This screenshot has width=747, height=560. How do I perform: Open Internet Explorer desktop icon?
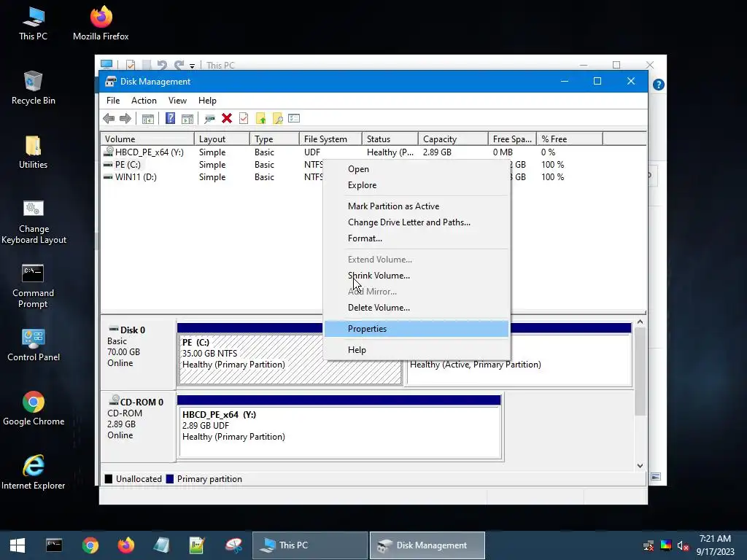coord(34,472)
